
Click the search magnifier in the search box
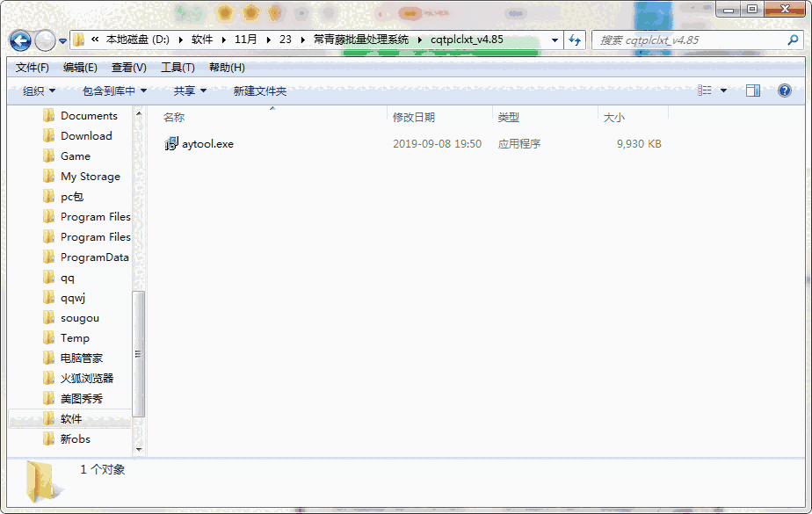(x=792, y=40)
